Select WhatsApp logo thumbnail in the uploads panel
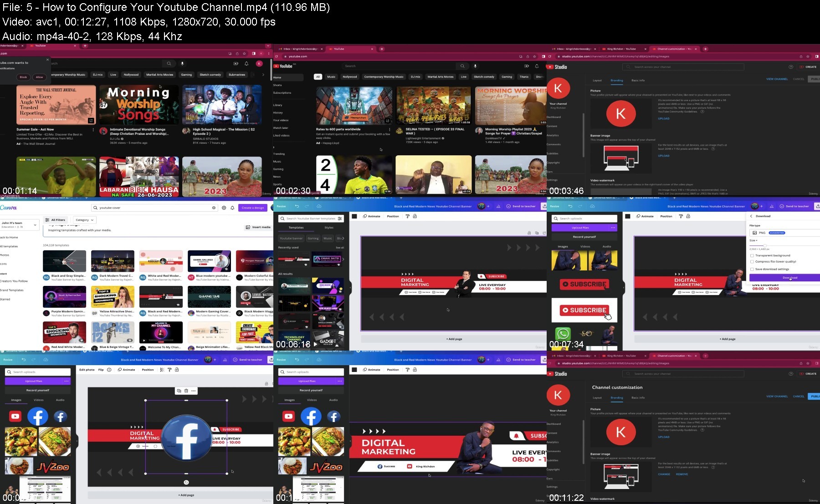The image size is (820, 504). point(563,335)
